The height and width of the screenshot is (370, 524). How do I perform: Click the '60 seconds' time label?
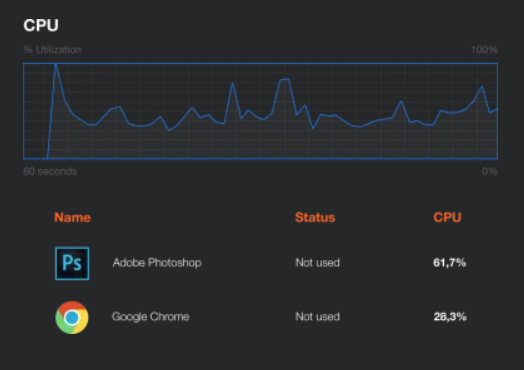click(50, 171)
